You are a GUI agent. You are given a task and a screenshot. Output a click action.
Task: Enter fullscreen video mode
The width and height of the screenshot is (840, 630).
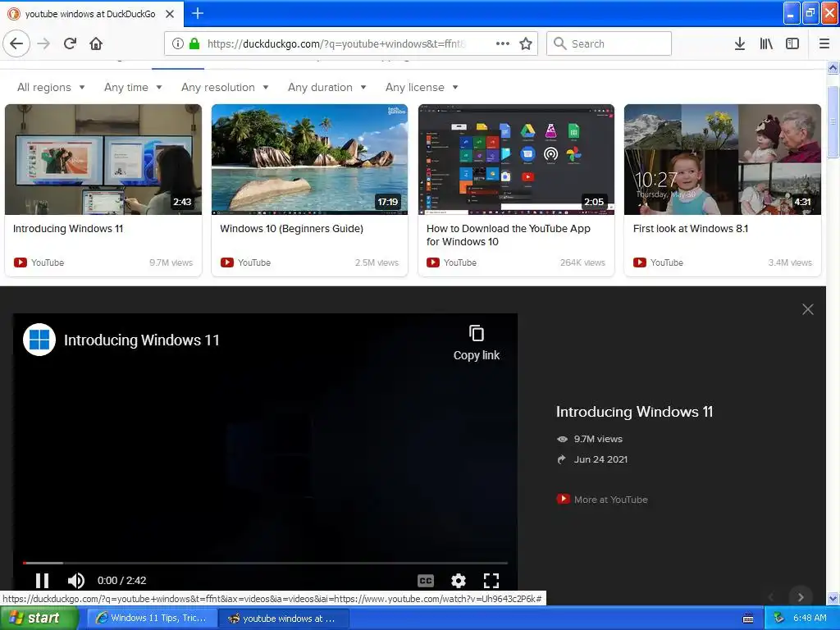pos(491,581)
